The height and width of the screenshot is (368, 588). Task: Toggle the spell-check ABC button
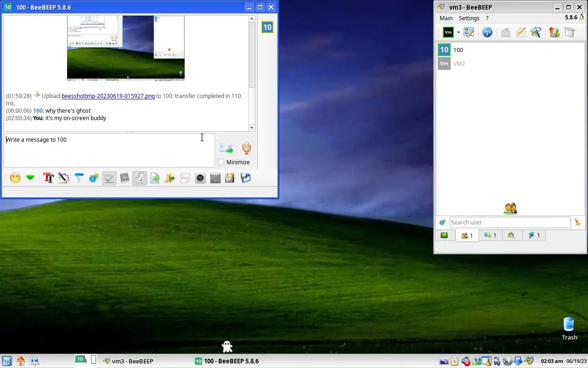pos(109,178)
